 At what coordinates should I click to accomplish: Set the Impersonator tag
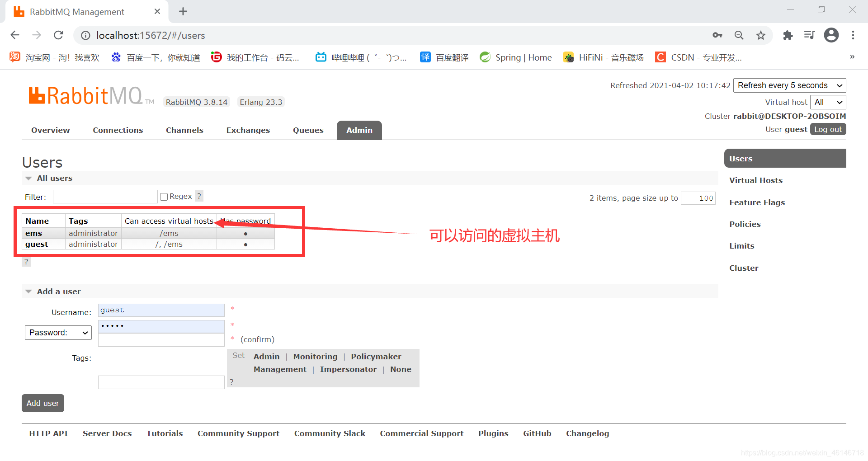[349, 369]
